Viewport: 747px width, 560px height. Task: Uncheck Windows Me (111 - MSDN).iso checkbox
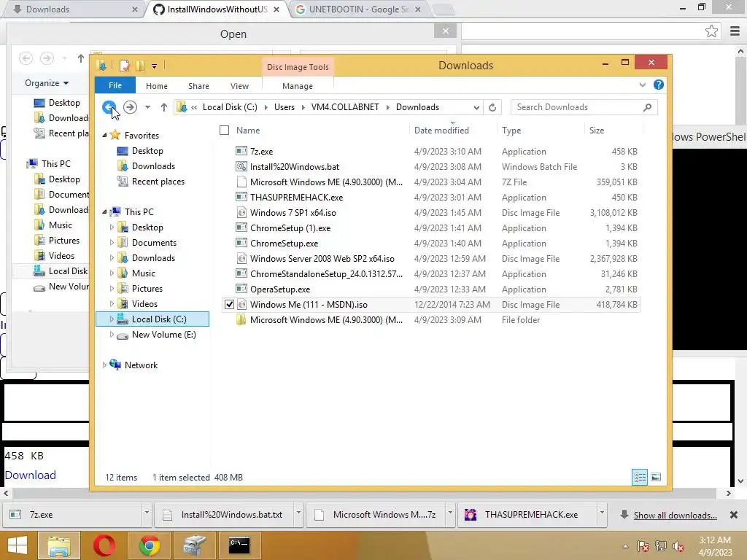229,304
